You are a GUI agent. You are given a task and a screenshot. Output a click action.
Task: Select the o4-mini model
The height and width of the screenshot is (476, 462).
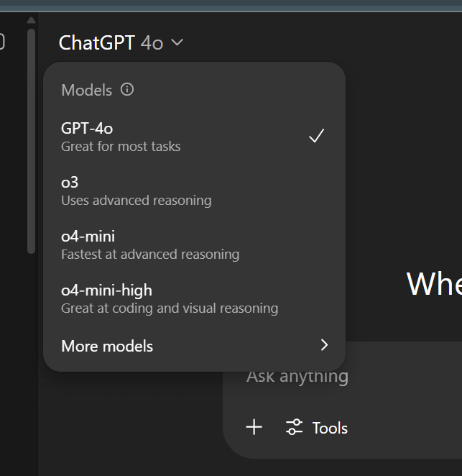[x=194, y=245]
